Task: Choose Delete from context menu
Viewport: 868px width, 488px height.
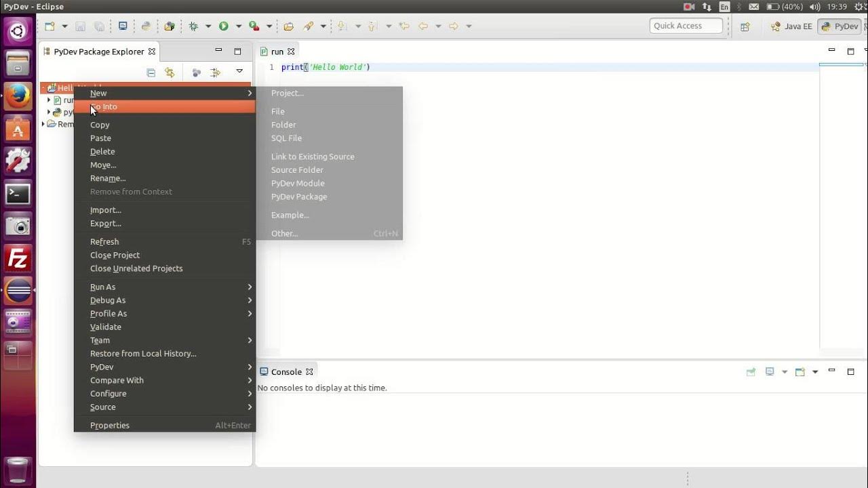Action: [165, 152]
